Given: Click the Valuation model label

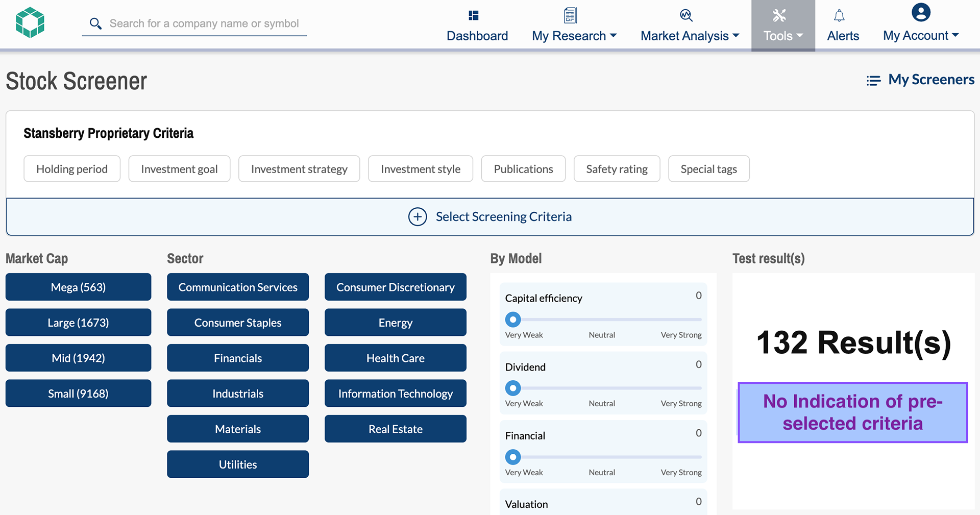Looking at the screenshot, I should (526, 504).
